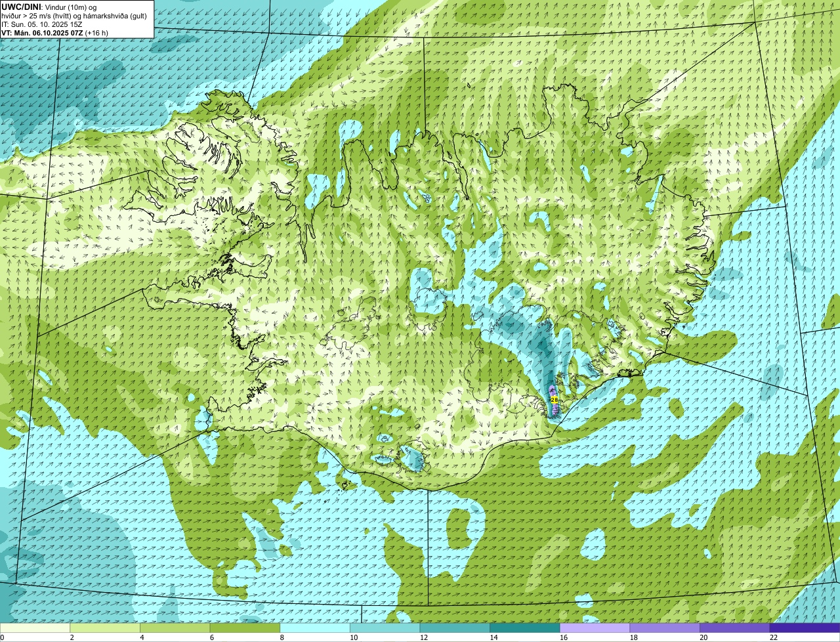
Task: Click the legend scale label '6'
Action: pyautogui.click(x=211, y=637)
